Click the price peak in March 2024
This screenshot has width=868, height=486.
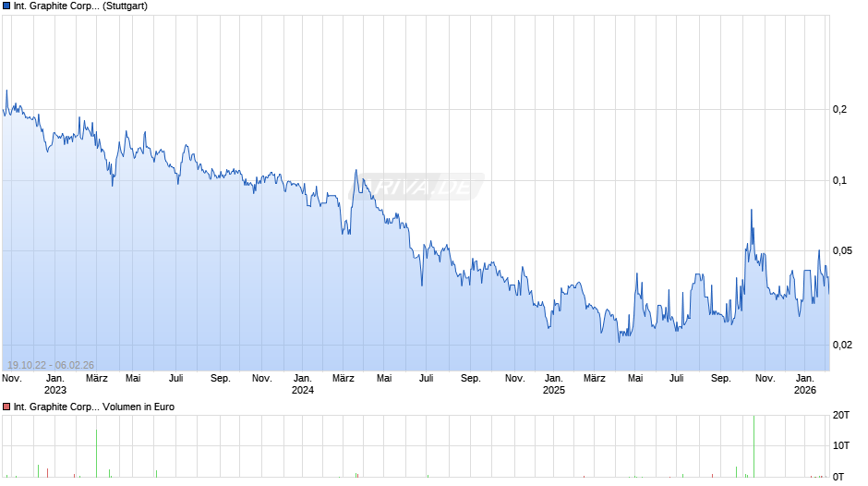tap(356, 171)
